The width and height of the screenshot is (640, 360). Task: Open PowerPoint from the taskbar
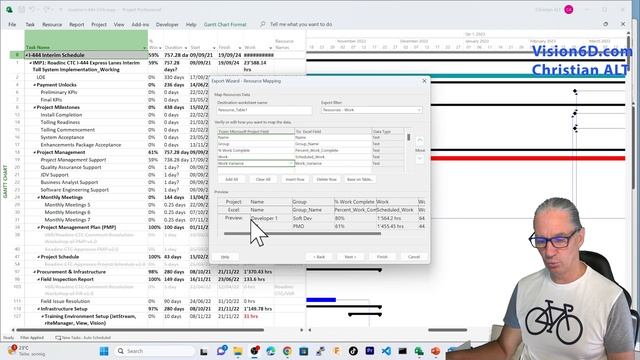435,351
